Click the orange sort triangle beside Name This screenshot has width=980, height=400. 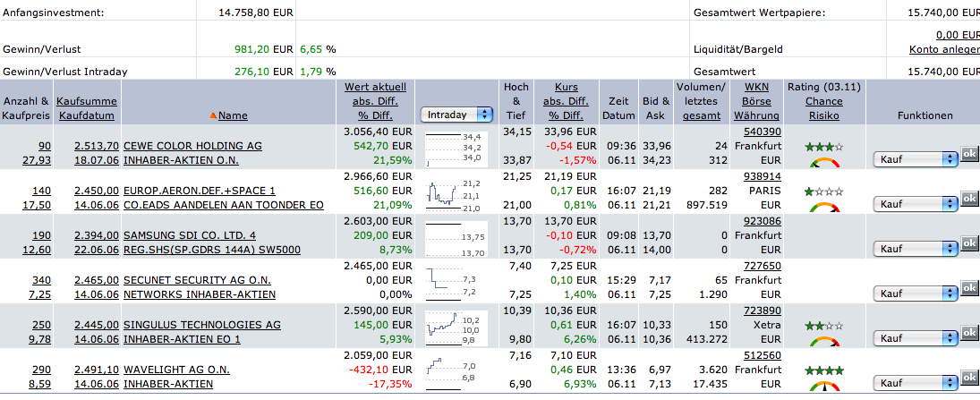[213, 115]
